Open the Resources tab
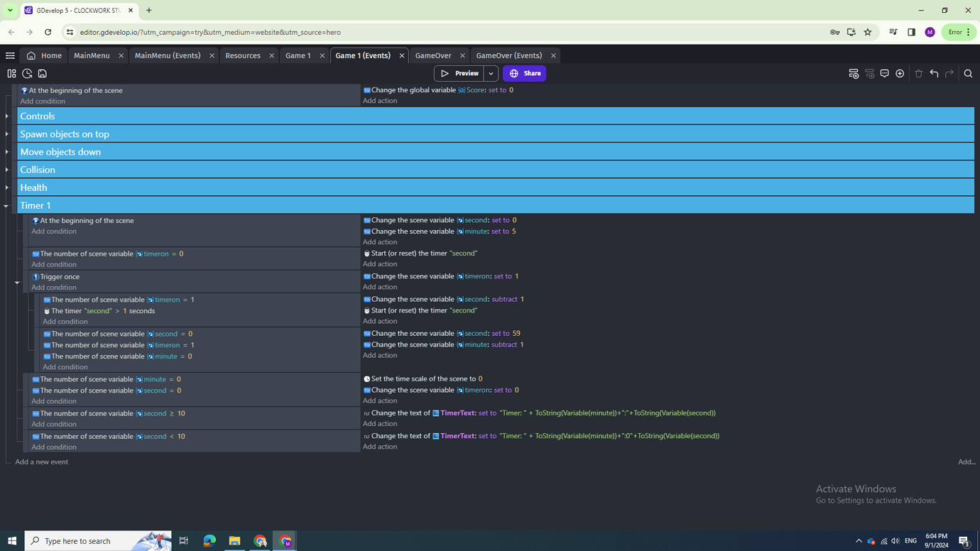This screenshot has width=980, height=551. tap(243, 55)
